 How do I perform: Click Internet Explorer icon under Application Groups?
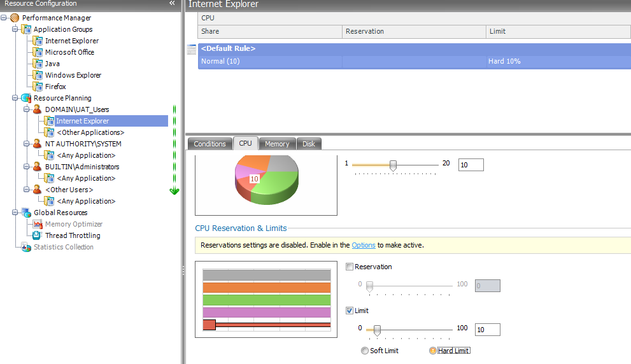(x=38, y=41)
